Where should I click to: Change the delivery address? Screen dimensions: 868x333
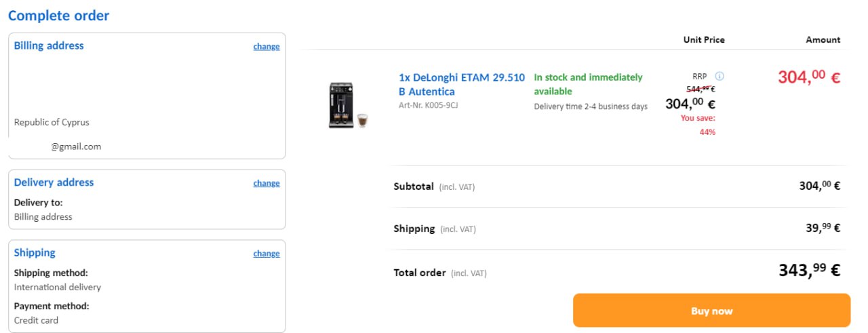267,183
